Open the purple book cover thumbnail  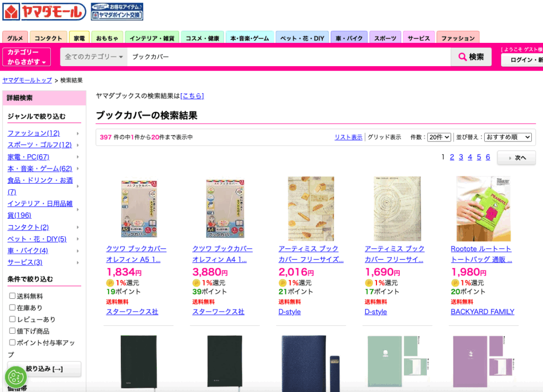484,361
